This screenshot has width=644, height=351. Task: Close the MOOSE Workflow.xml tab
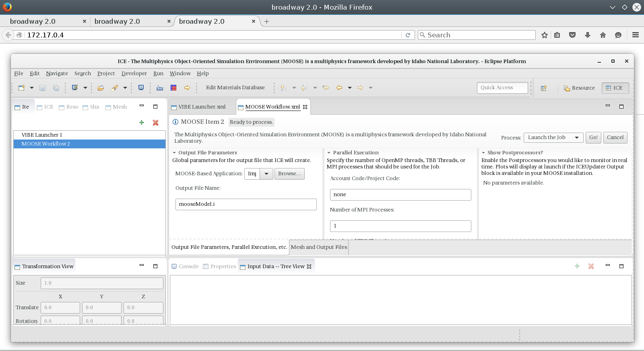pos(305,107)
